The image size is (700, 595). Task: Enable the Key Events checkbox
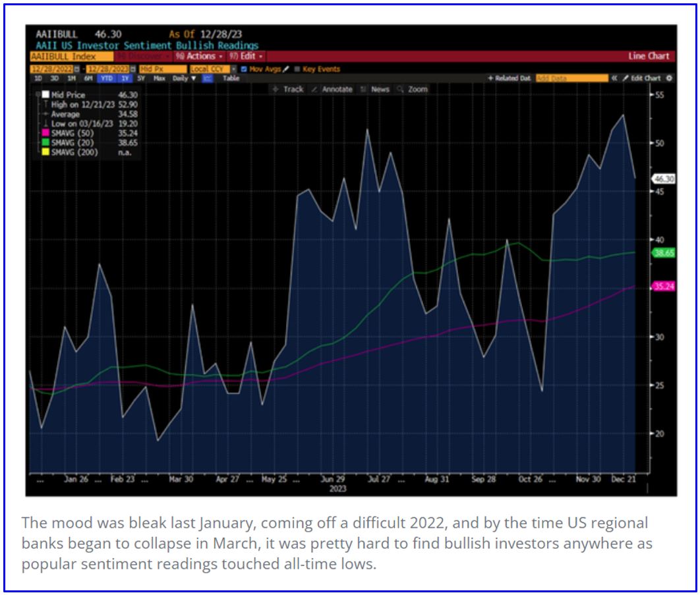297,69
